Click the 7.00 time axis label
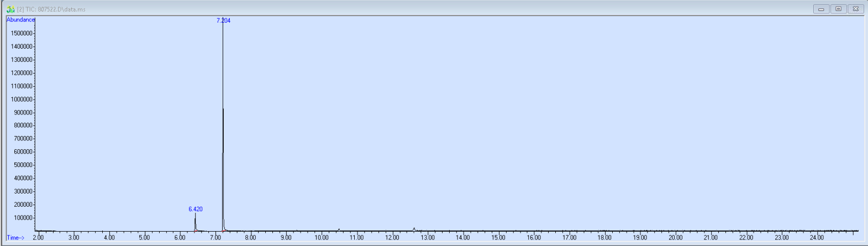This screenshot has width=868, height=246. click(215, 238)
